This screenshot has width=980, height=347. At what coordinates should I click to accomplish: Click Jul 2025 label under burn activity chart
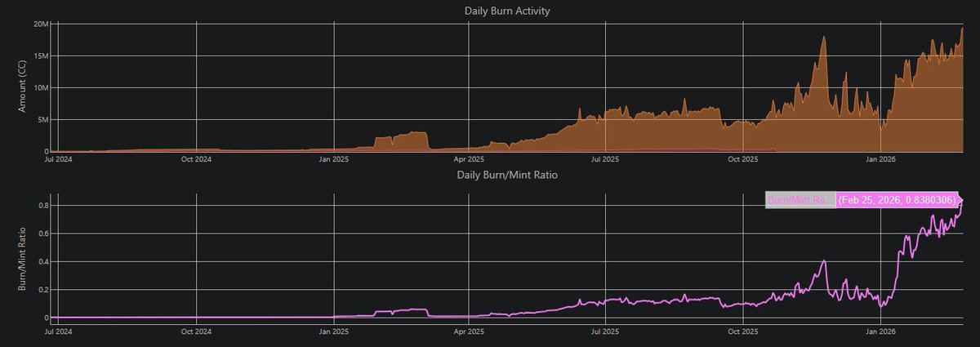[604, 160]
